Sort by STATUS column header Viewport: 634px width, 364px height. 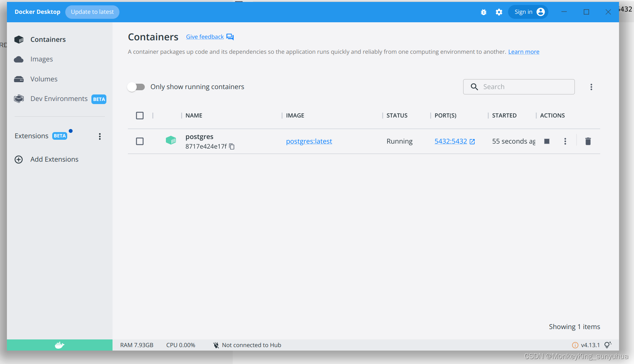[397, 116]
